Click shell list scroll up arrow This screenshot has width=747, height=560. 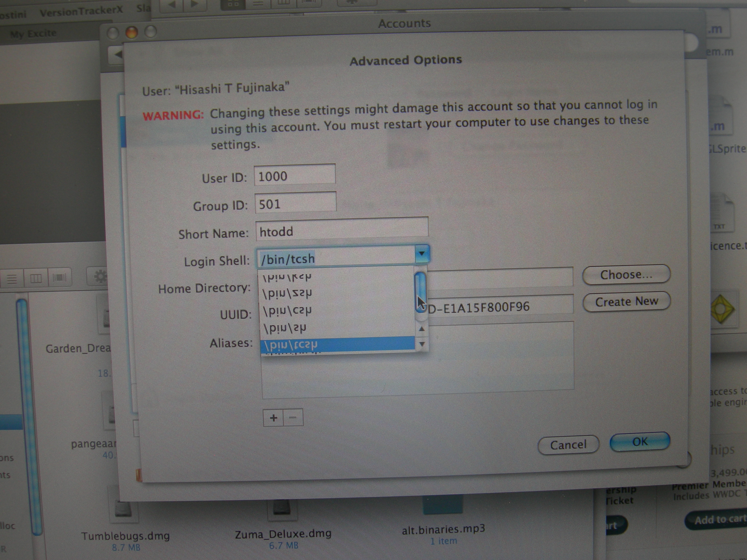tap(422, 328)
